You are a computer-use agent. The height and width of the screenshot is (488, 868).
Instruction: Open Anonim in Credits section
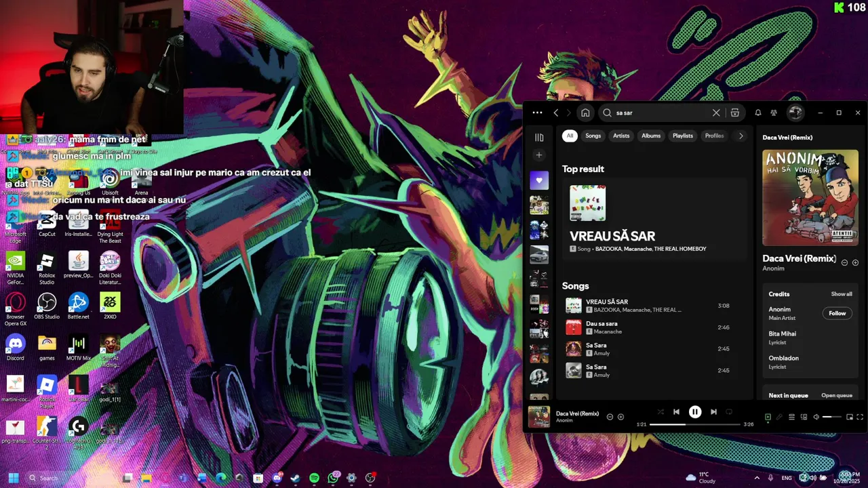point(779,310)
